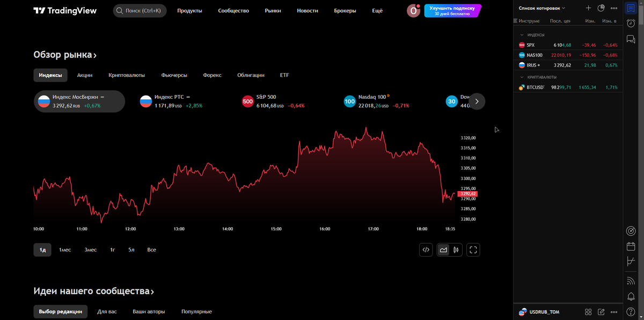
Task: Open the crossed-lines chart icon in right sidebar
Action: pos(631,261)
